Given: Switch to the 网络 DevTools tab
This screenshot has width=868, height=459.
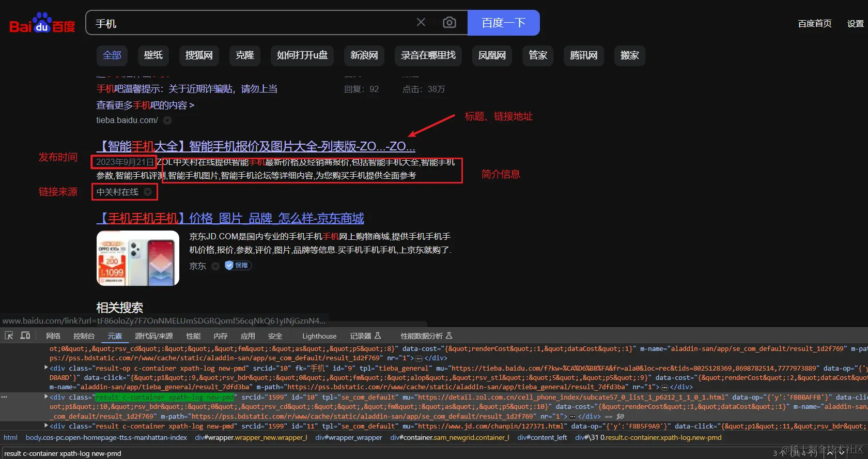Looking at the screenshot, I should (x=53, y=336).
